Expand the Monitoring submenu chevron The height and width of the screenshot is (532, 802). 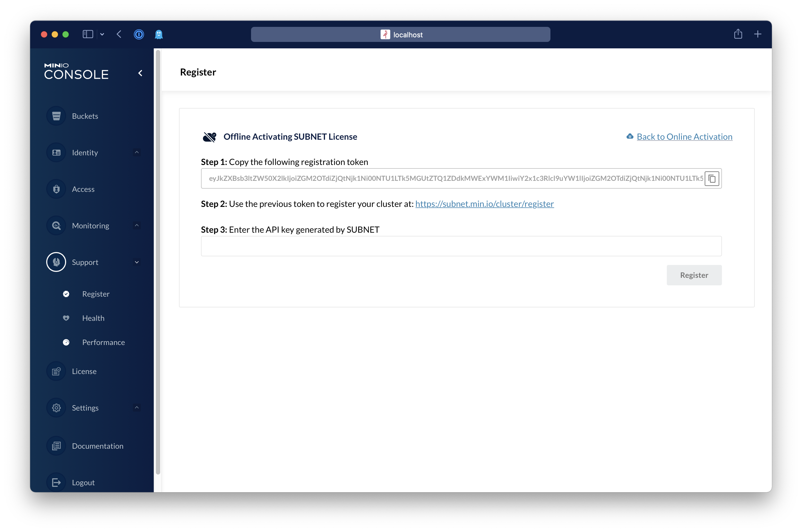pyautogui.click(x=137, y=225)
